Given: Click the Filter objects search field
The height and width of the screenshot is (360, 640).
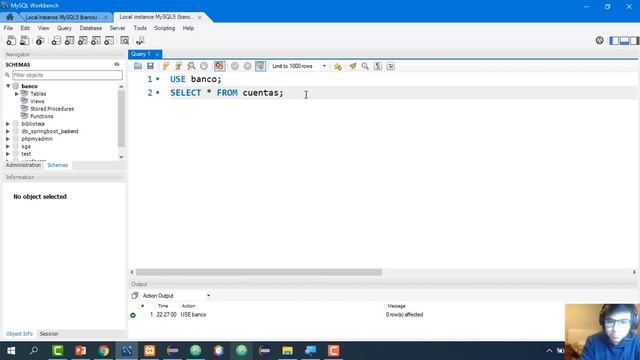Looking at the screenshot, I should (67, 75).
